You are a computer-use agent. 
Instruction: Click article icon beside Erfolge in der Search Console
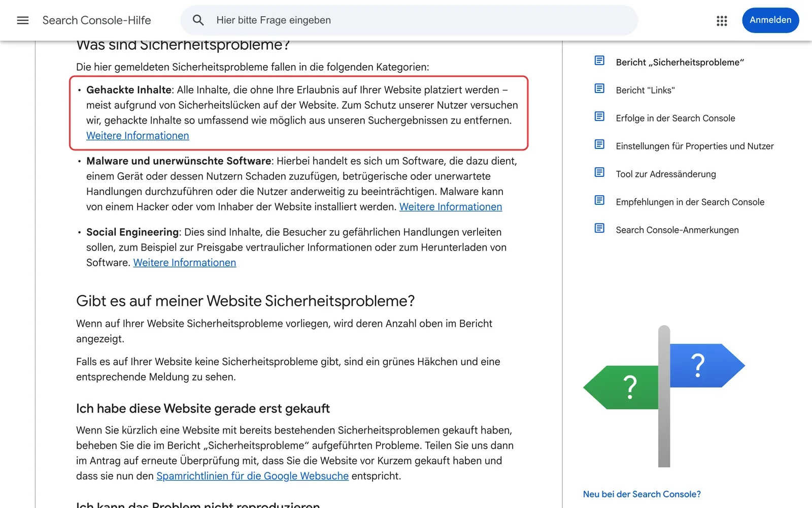599,117
